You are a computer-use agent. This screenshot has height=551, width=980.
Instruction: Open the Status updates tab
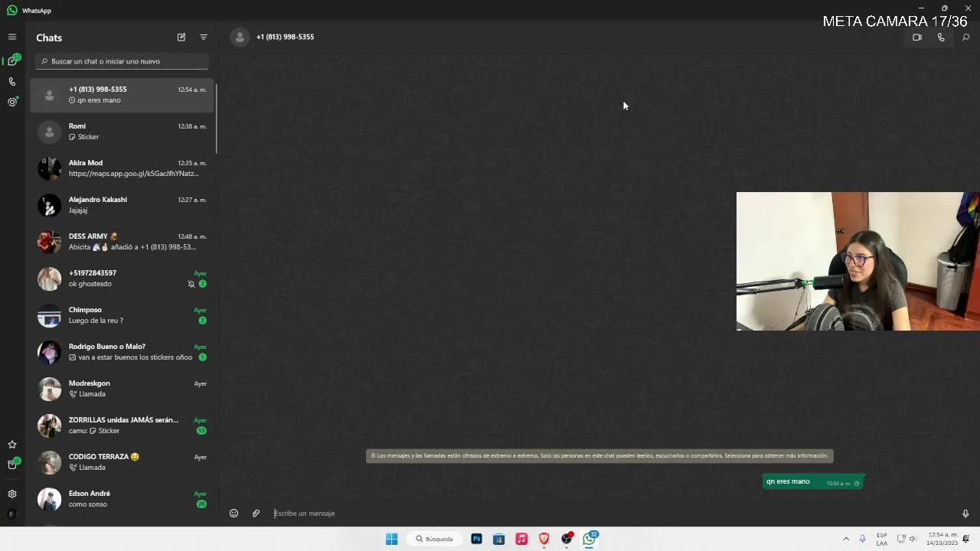[x=12, y=102]
